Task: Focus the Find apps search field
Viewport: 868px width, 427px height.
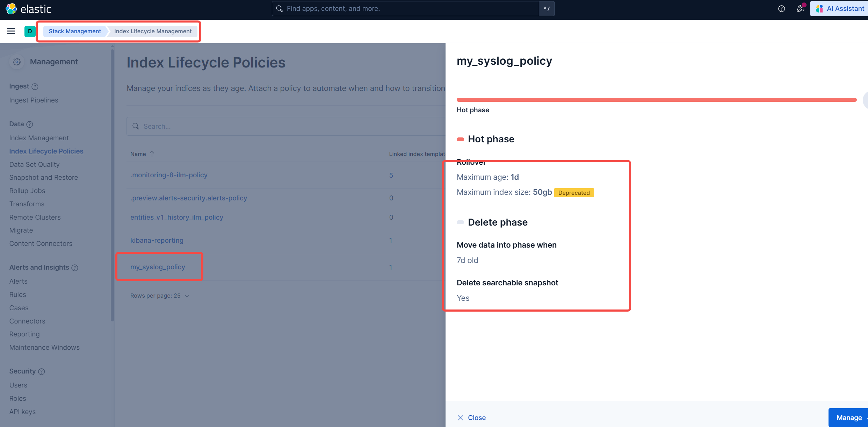Action: [405, 9]
